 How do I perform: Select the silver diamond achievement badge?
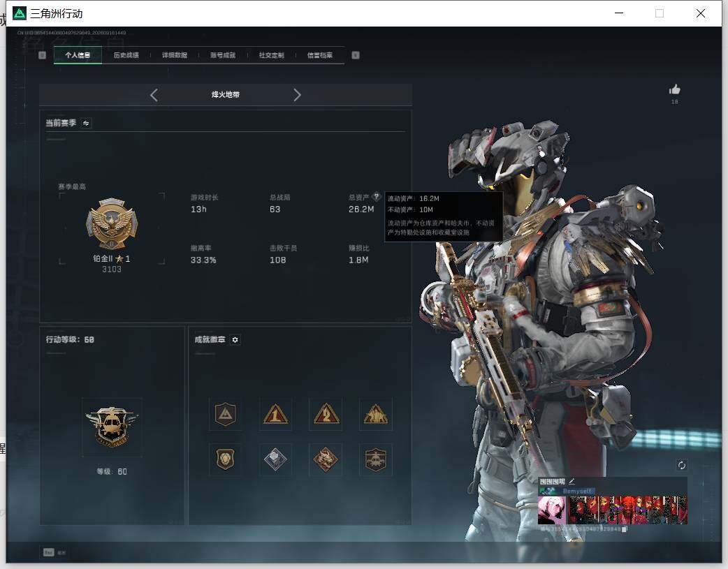pyautogui.click(x=275, y=459)
